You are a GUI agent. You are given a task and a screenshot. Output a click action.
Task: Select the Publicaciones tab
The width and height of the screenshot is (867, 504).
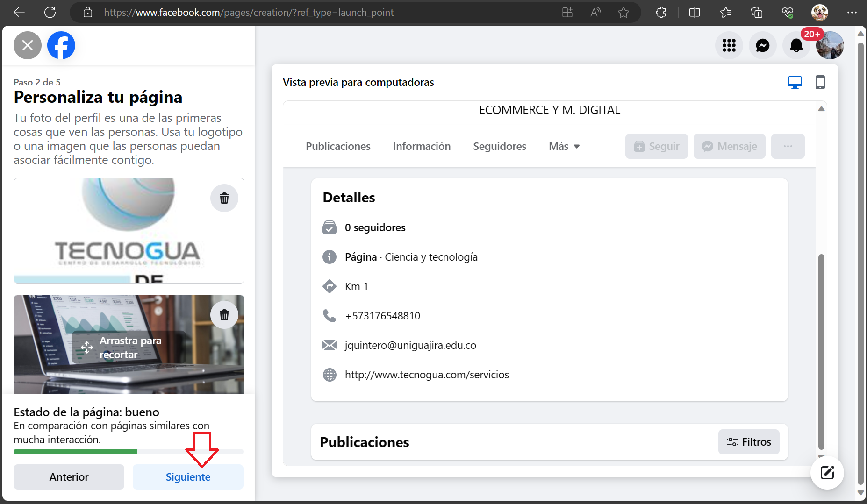[x=338, y=146]
